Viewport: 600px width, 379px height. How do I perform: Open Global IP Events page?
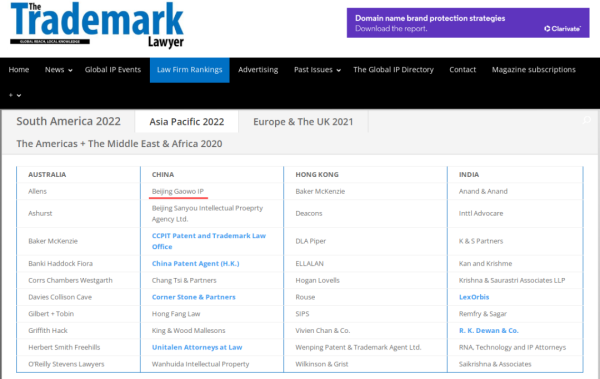113,70
